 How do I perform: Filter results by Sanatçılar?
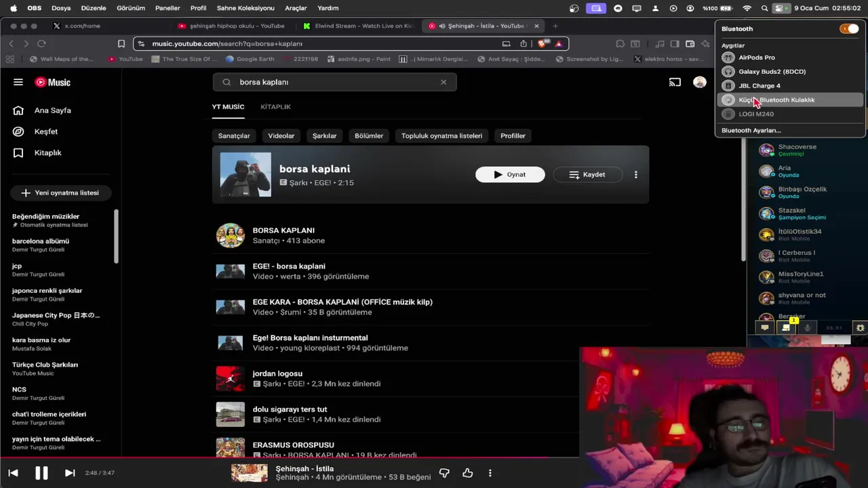tap(234, 136)
